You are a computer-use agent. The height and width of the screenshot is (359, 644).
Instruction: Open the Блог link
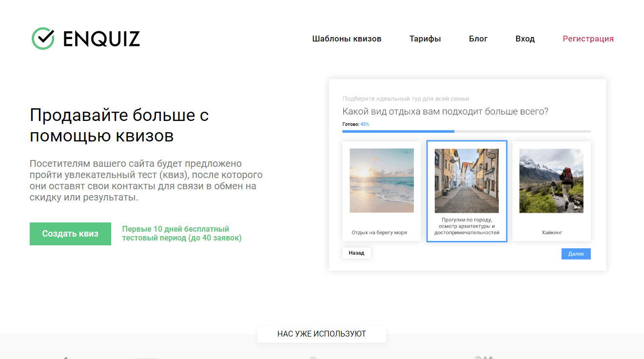point(478,39)
